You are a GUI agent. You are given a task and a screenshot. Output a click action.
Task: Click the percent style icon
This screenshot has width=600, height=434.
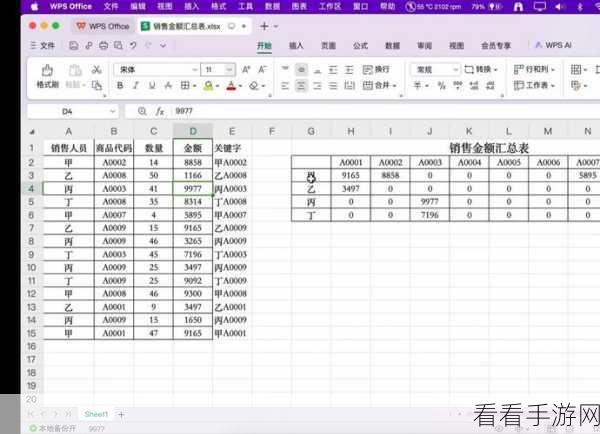point(442,85)
